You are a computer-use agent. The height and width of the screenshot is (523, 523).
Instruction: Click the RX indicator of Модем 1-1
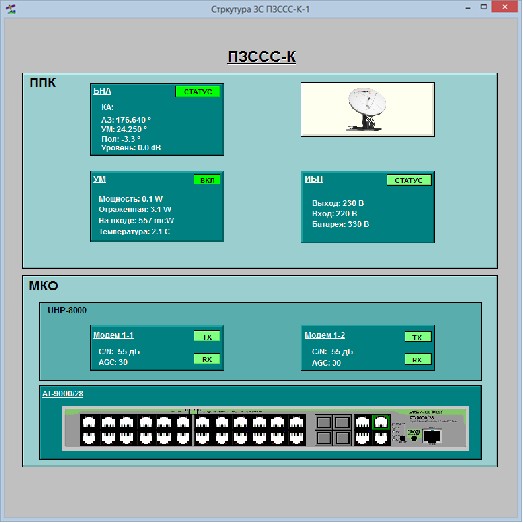pyautogui.click(x=207, y=359)
